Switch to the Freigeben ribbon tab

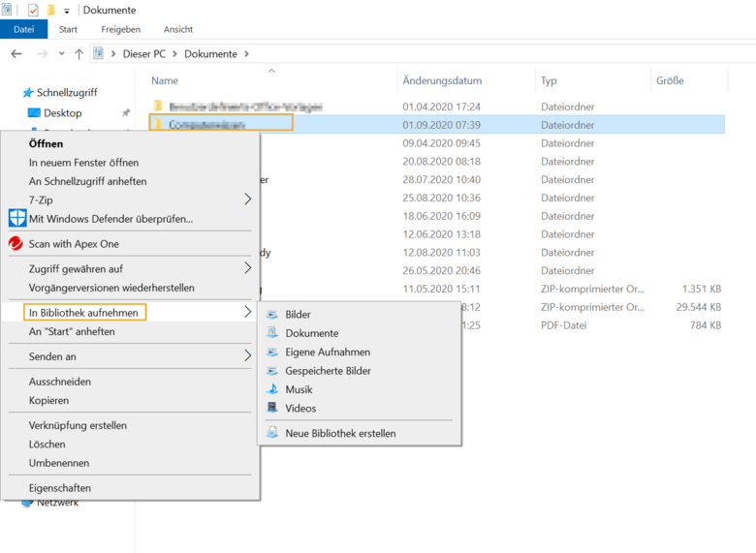pos(120,29)
